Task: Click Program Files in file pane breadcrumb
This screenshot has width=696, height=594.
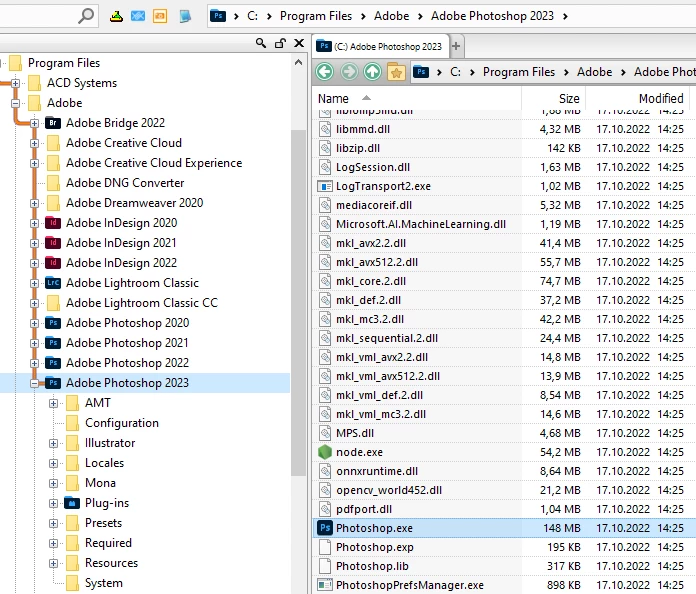Action: [x=519, y=72]
